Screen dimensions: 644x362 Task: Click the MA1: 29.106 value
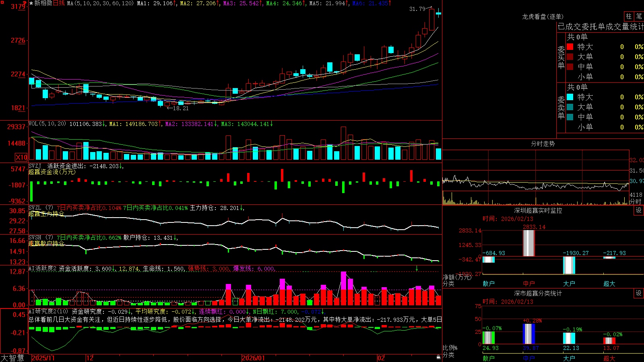pyautogui.click(x=155, y=3)
